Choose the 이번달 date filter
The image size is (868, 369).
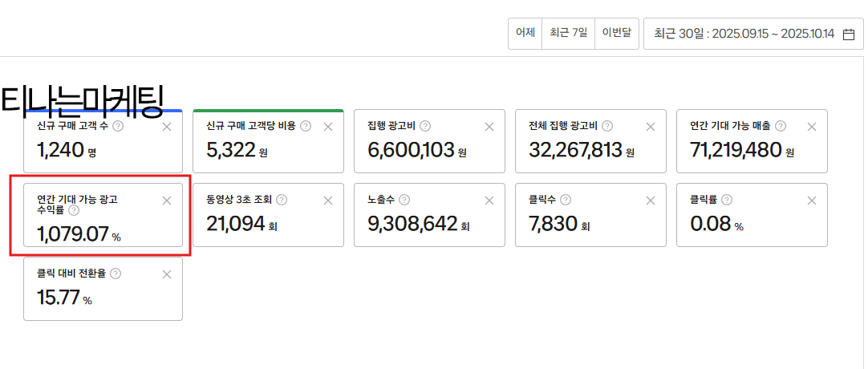click(616, 34)
